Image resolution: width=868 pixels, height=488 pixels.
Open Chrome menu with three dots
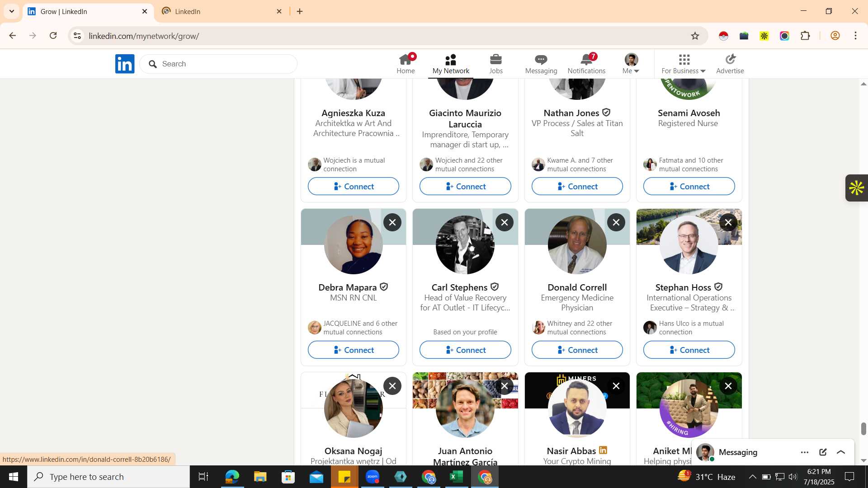[x=855, y=36]
